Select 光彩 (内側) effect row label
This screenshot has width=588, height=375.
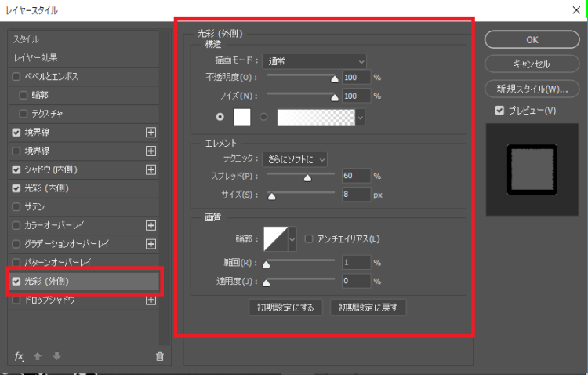[x=46, y=188]
